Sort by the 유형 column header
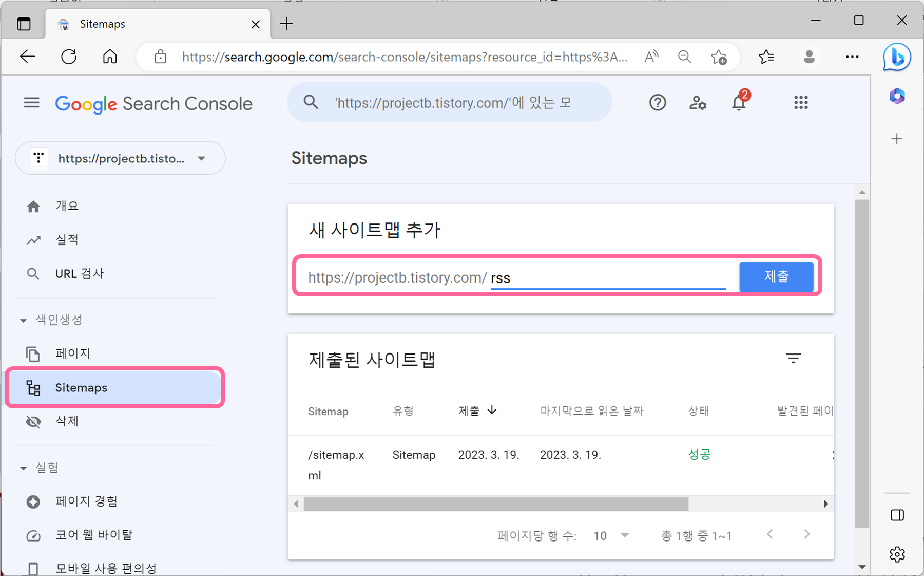Viewport: 924px width, 578px height. tap(403, 411)
